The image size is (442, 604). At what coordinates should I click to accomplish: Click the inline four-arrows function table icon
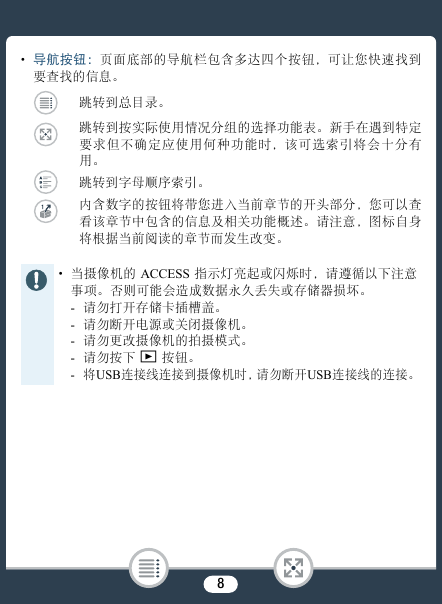(x=45, y=134)
